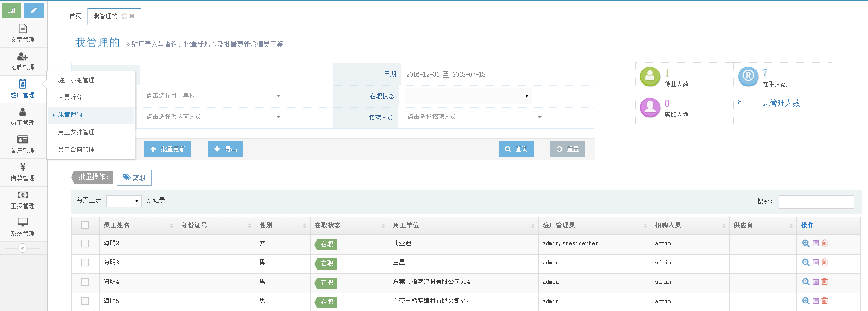Open 借款管理 sidebar section

click(x=23, y=172)
